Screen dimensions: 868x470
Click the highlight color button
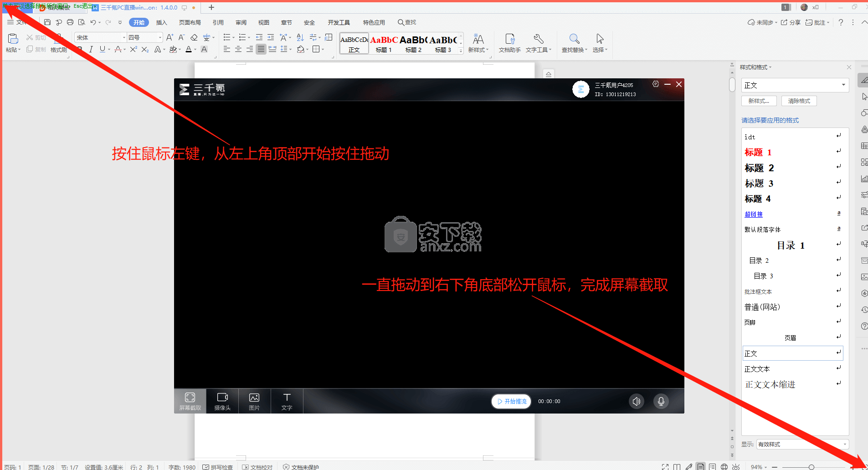[x=173, y=49]
